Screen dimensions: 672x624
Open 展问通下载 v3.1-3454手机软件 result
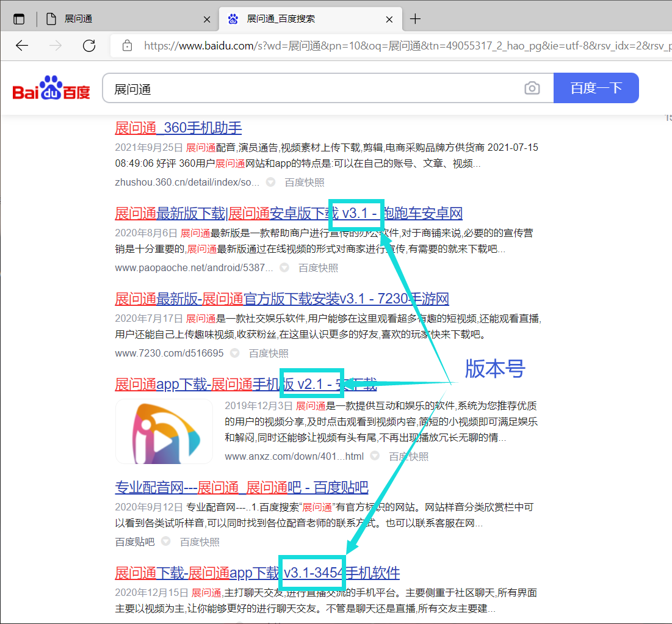coord(257,573)
